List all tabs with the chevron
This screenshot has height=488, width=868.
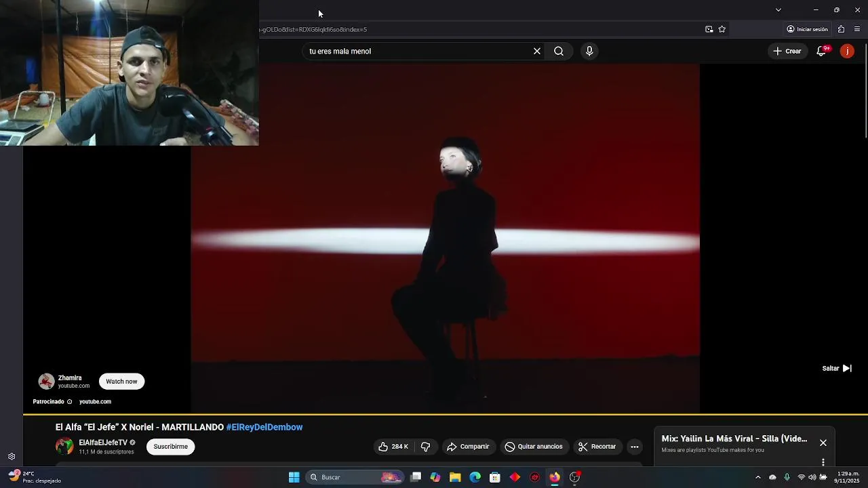(778, 9)
